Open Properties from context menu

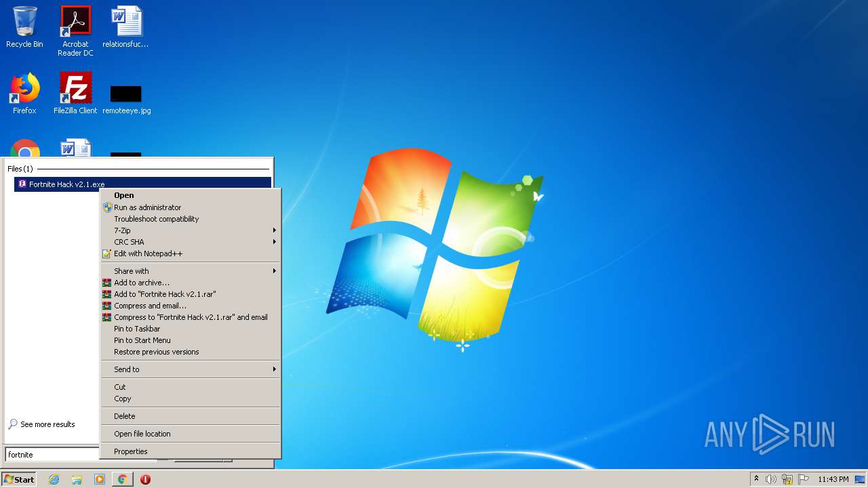point(190,451)
